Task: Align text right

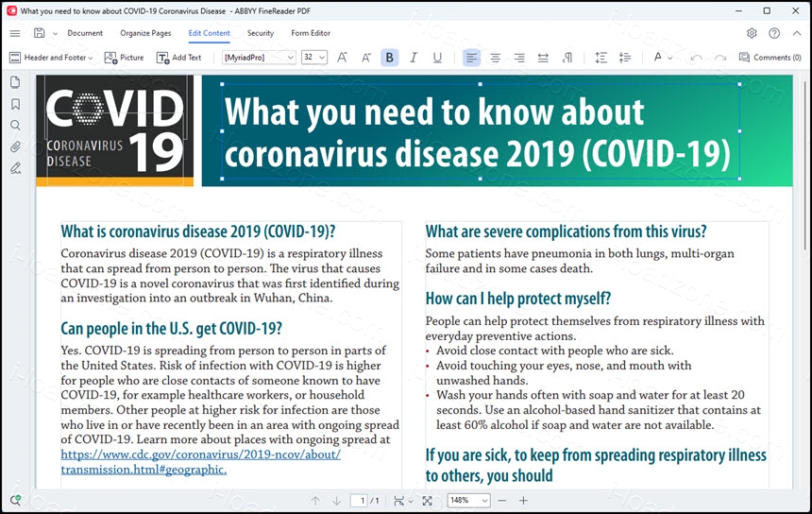Action: (519, 58)
